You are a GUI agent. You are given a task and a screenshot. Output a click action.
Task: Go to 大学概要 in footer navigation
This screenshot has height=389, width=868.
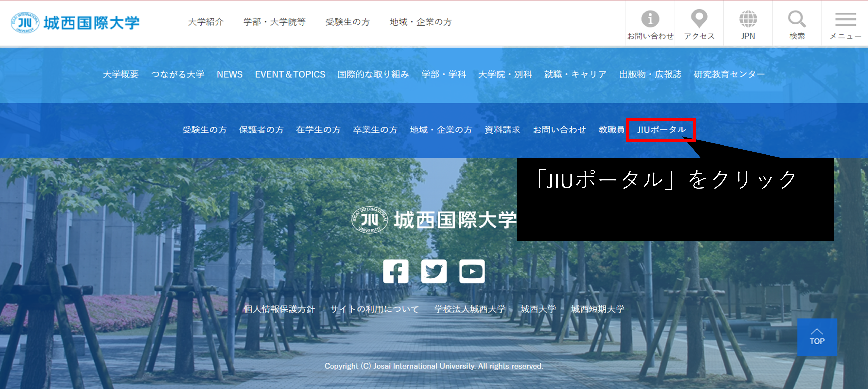pyautogui.click(x=121, y=74)
